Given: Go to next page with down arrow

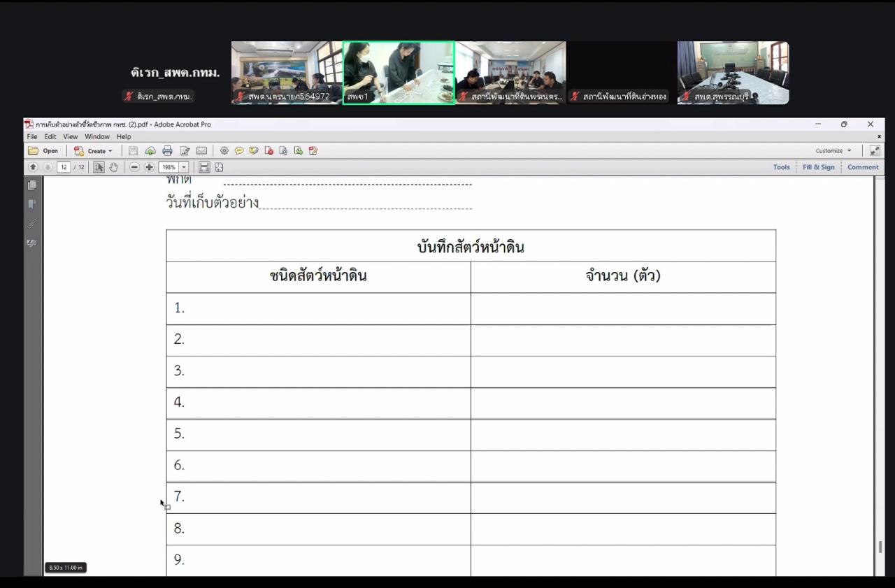Looking at the screenshot, I should (48, 167).
